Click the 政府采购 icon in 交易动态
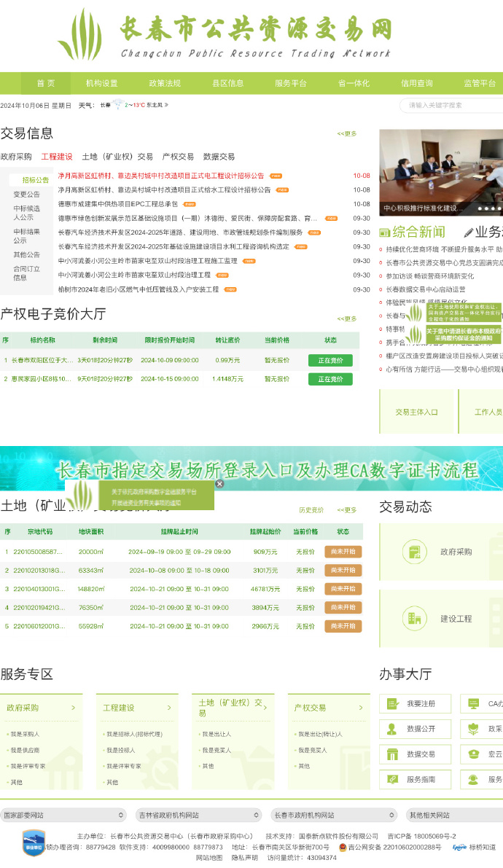 [414, 552]
